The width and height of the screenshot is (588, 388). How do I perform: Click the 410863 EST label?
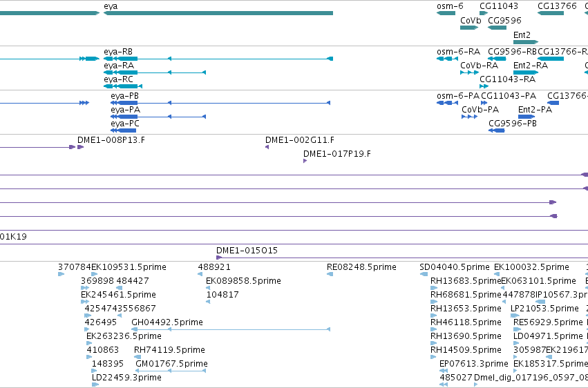[x=103, y=350]
